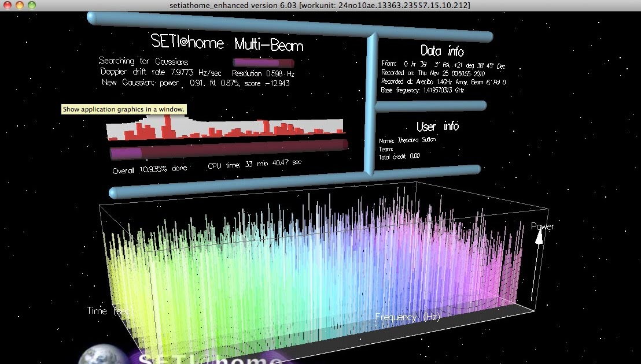Click the Earth globe logo image
Screen dimensions: 641x364
[x=103, y=355]
